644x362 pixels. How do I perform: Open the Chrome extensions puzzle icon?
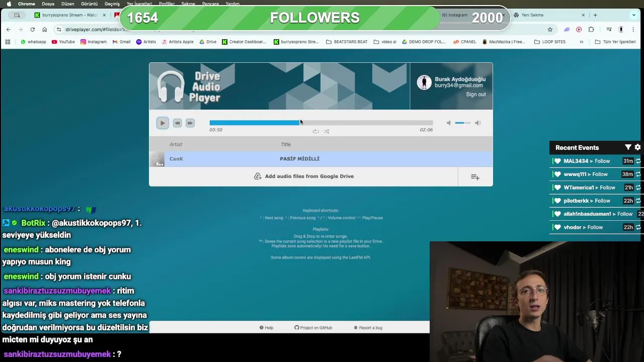tap(591, 30)
